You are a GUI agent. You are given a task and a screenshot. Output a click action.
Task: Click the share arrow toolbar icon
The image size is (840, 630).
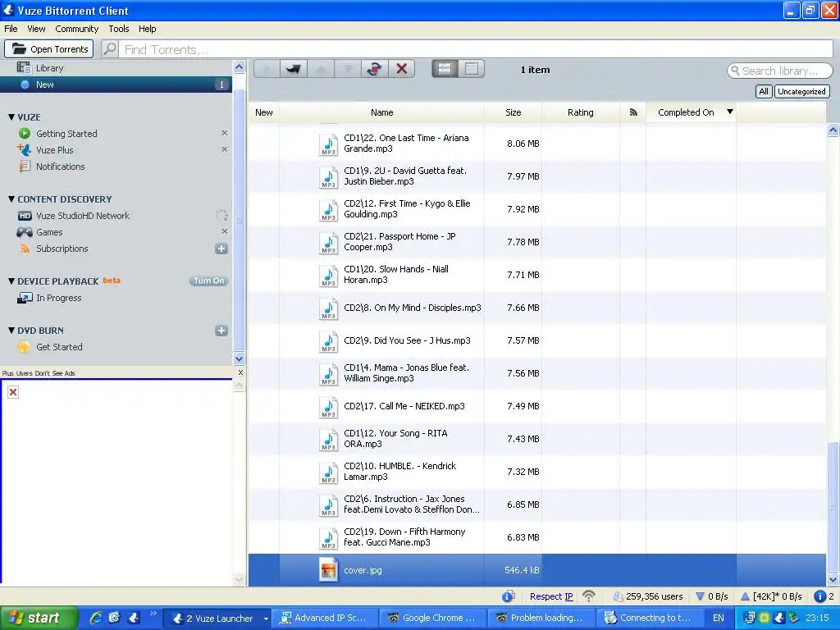(x=293, y=69)
